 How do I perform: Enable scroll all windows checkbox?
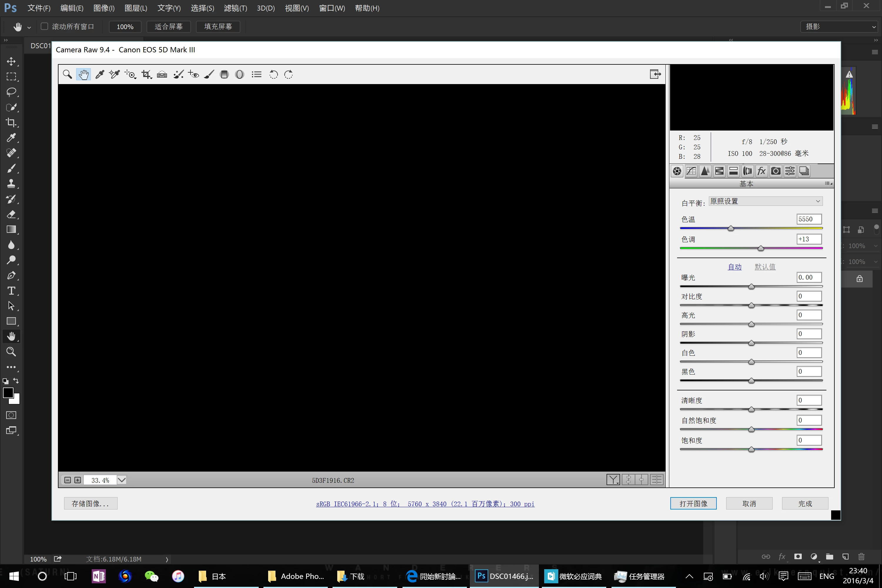(x=44, y=26)
